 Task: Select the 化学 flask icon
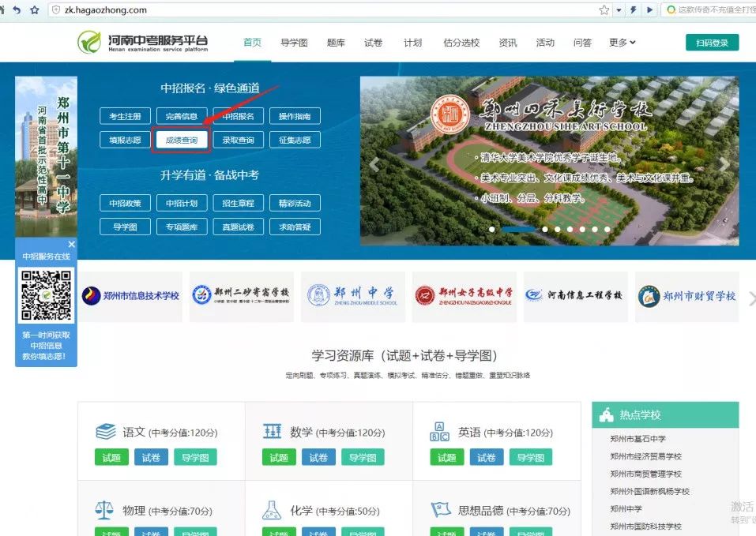(273, 509)
